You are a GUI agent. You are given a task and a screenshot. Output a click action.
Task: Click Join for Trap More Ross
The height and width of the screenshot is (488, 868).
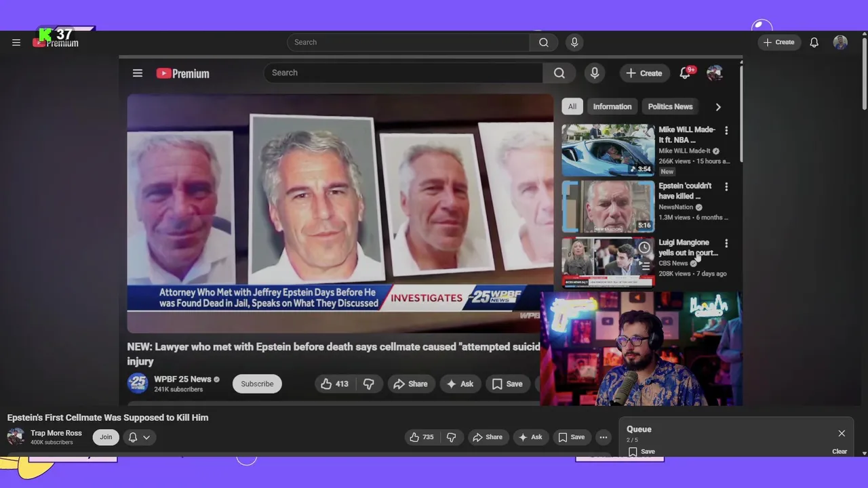tap(106, 437)
